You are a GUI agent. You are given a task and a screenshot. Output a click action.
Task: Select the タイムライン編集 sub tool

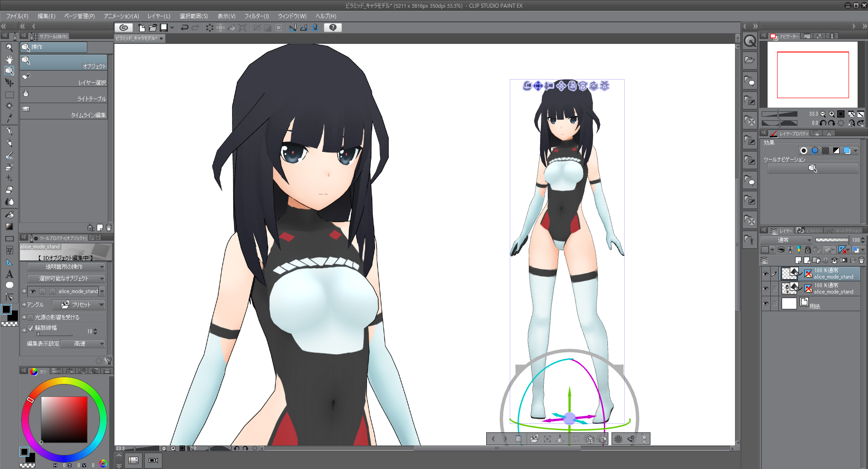(64, 111)
